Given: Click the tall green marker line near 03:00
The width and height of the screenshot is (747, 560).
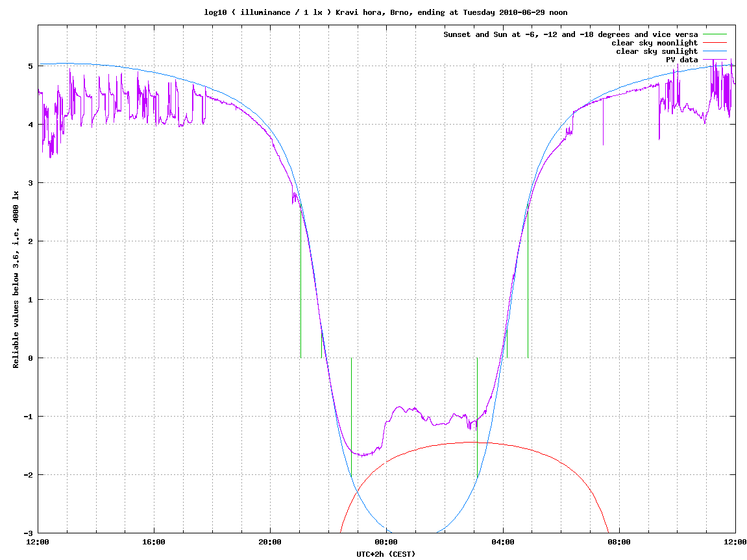Looking at the screenshot, I should coord(478,417).
